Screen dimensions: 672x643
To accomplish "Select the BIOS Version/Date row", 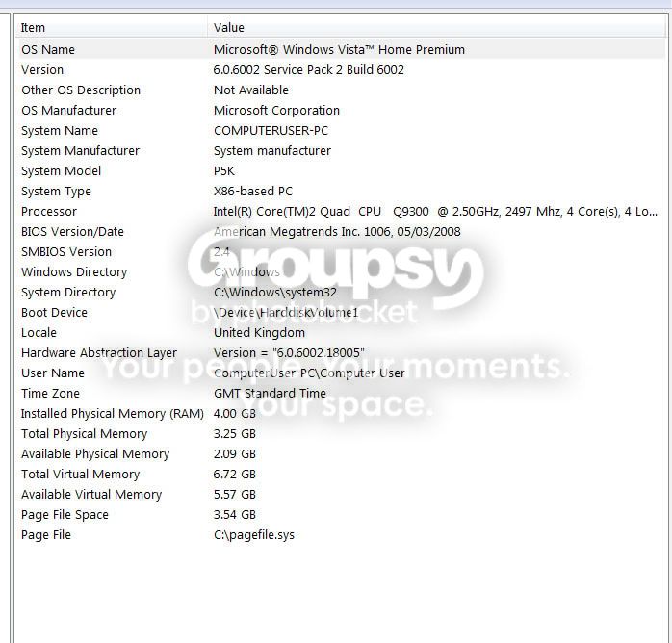I will click(x=341, y=231).
